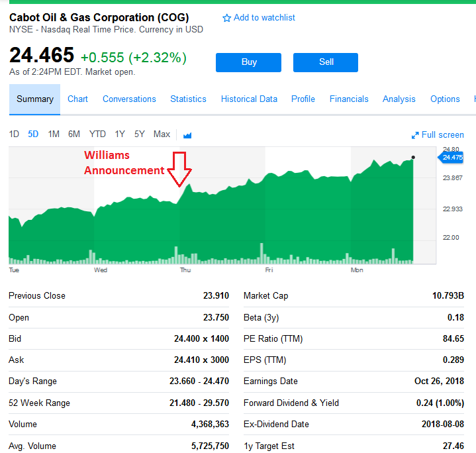The width and height of the screenshot is (476, 453).
Task: Click the Bid value 24.400 x 1400
Action: click(x=201, y=338)
